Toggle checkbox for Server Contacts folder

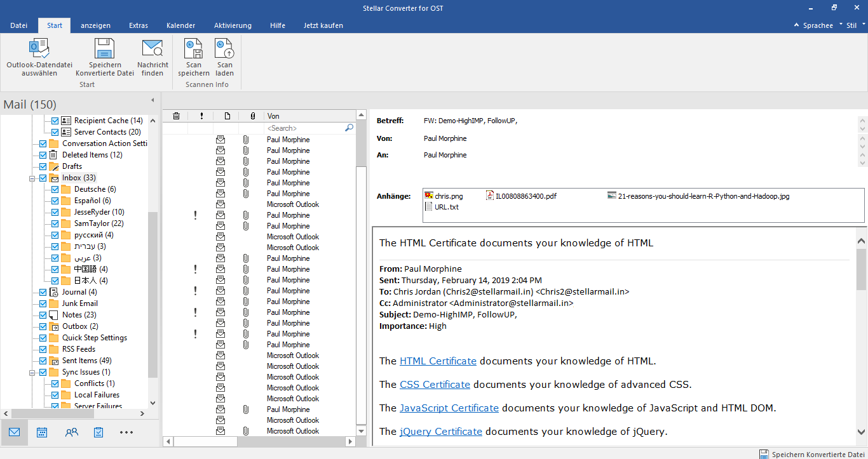55,132
